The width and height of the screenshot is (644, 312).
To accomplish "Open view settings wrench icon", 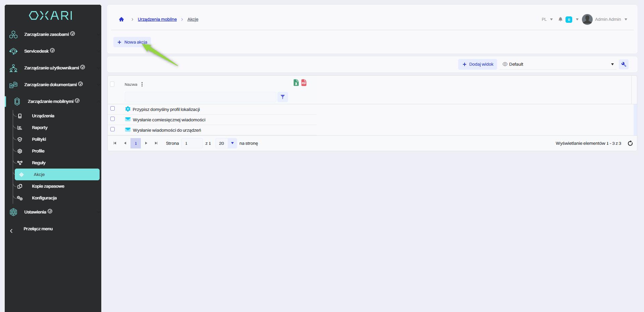I will 624,64.
